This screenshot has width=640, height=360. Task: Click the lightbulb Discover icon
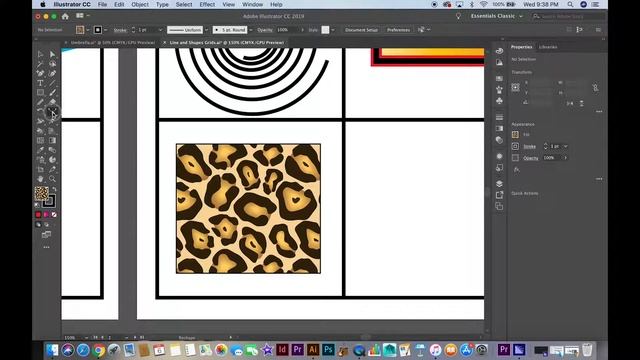pos(458,16)
